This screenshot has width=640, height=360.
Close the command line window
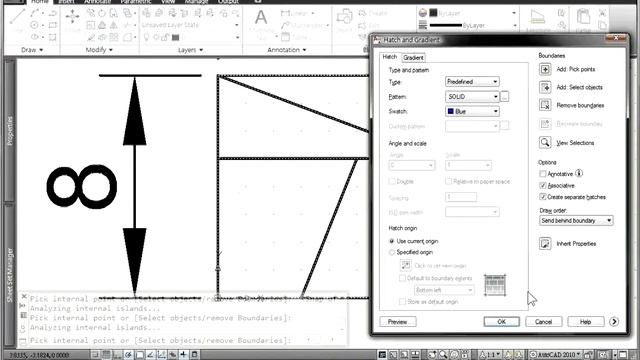click(24, 296)
